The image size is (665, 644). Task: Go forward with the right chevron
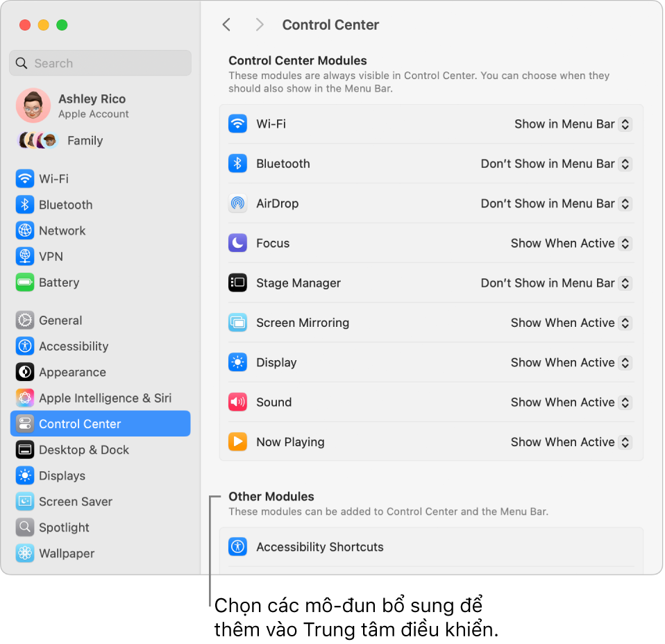coord(260,24)
